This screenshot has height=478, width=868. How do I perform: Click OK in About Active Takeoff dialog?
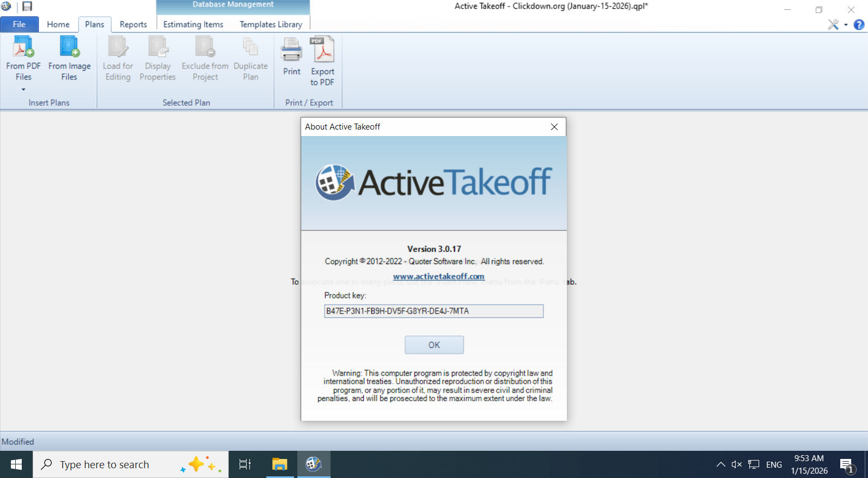434,345
